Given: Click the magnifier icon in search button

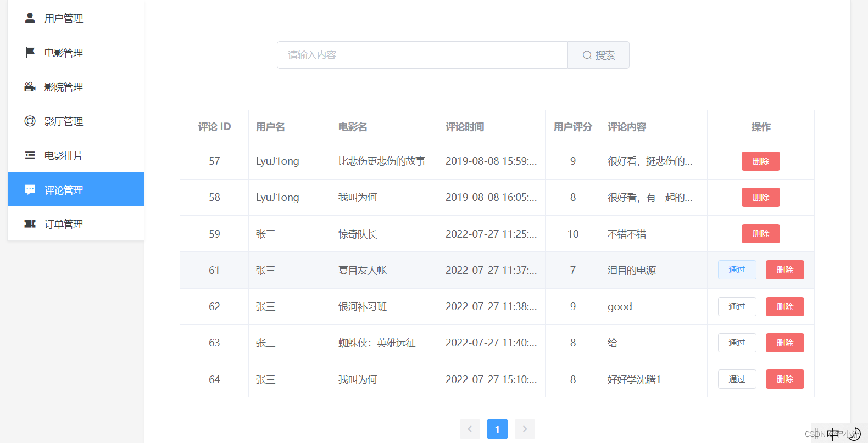Looking at the screenshot, I should (587, 55).
